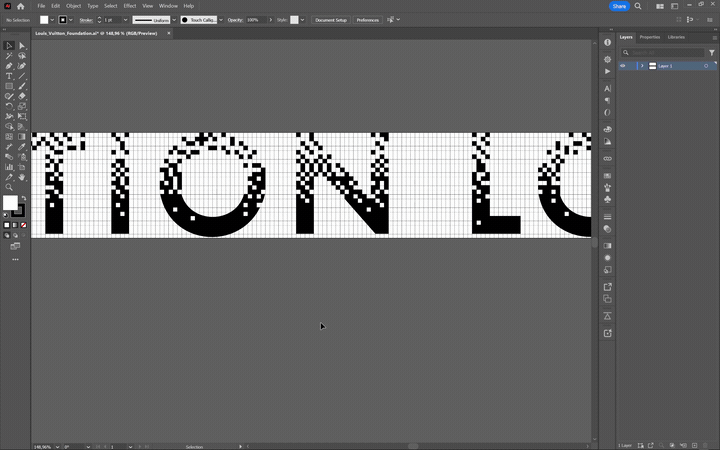Select the Zoom tool magnifier

click(9, 187)
